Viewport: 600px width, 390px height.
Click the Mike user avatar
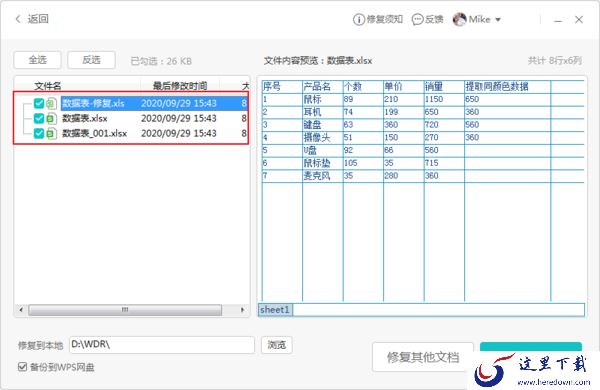459,19
